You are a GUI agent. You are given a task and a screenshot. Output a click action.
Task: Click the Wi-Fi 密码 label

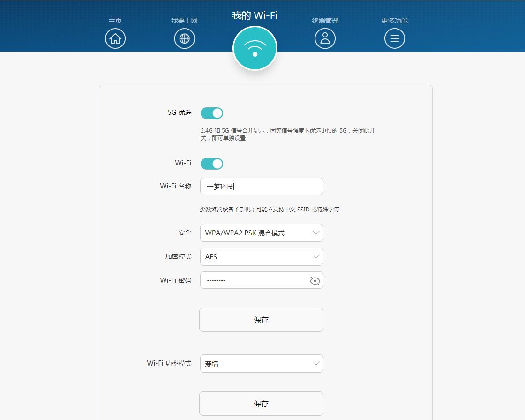pyautogui.click(x=176, y=280)
